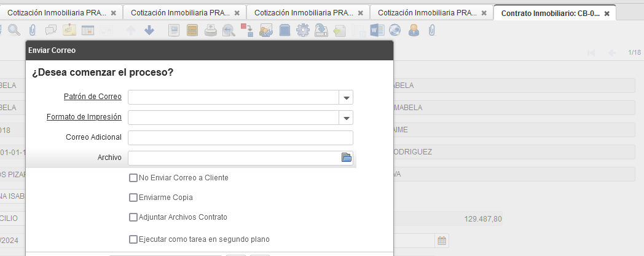644x256 pixels.
Task: Enable No Enviar Correo a Cliente checkbox
Action: point(133,178)
